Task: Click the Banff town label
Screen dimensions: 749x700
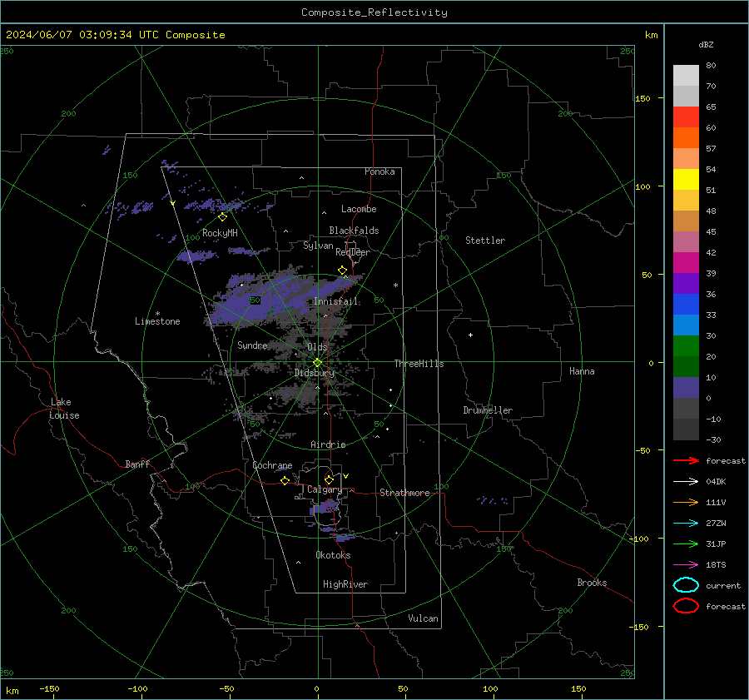Action: [x=137, y=464]
